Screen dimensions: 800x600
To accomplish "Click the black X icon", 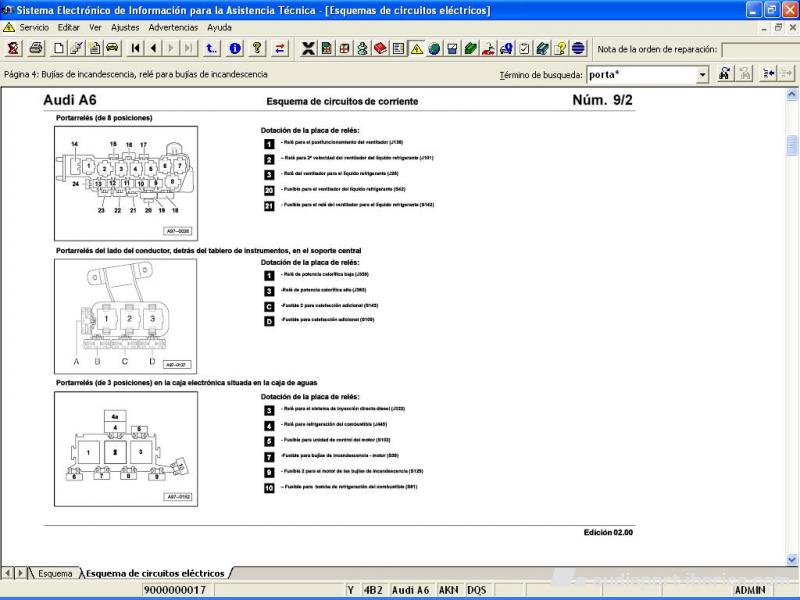I will [308, 48].
